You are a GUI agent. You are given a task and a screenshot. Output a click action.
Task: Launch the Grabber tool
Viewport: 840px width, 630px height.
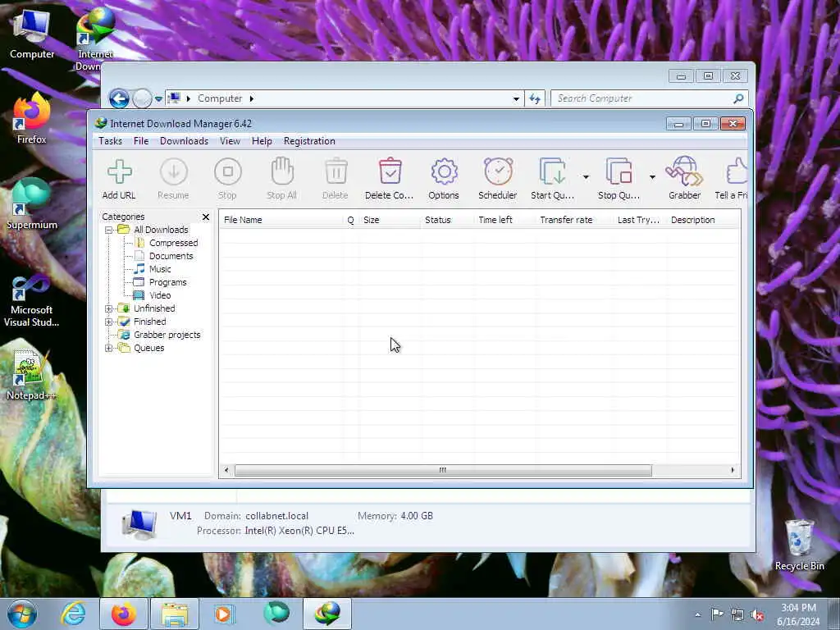[684, 179]
